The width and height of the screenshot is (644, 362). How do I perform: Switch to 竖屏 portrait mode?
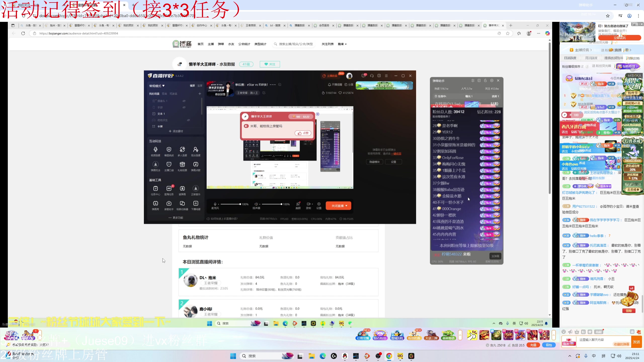[200, 86]
